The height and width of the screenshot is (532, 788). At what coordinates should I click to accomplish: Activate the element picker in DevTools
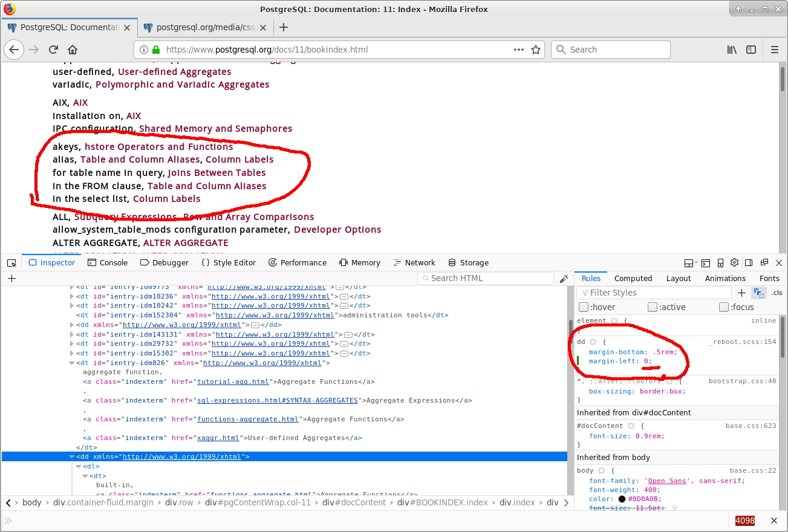click(x=11, y=263)
